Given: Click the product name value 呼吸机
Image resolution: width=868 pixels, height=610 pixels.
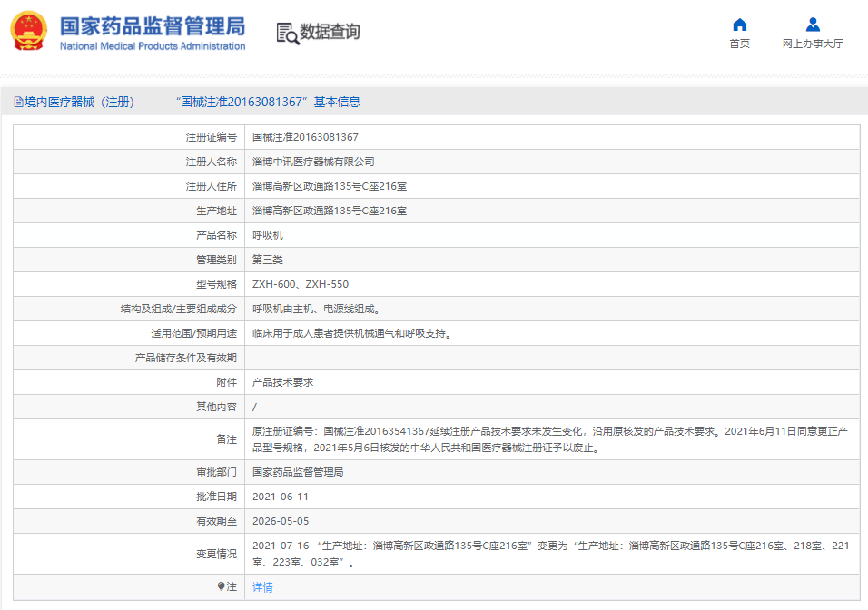Looking at the screenshot, I should (x=268, y=235).
